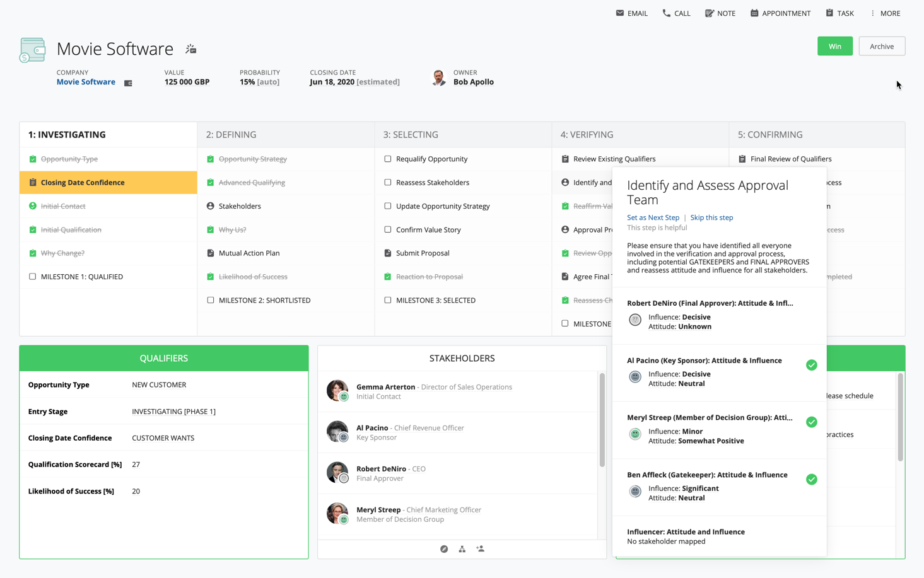924x578 pixels.
Task: Start a call using the CALL phone icon
Action: click(x=665, y=13)
